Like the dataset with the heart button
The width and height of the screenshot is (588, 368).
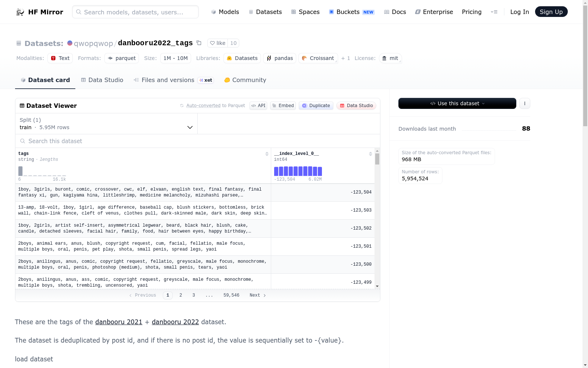(x=218, y=43)
